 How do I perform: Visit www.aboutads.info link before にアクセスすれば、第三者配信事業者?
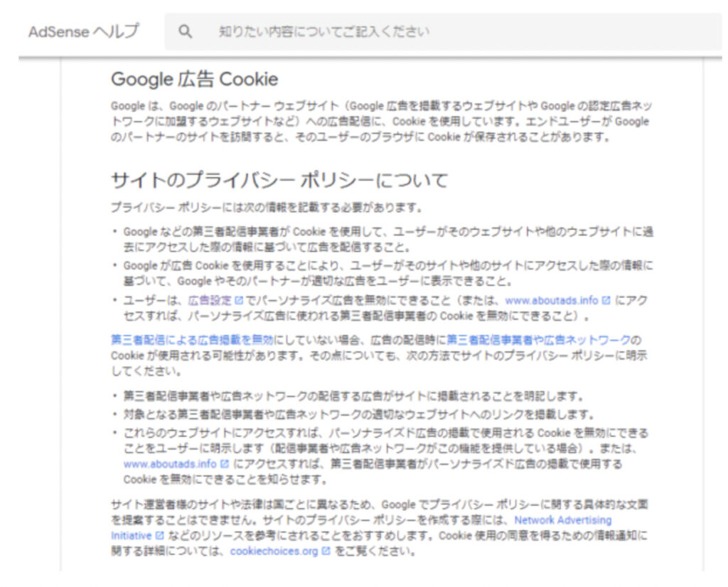click(170, 464)
